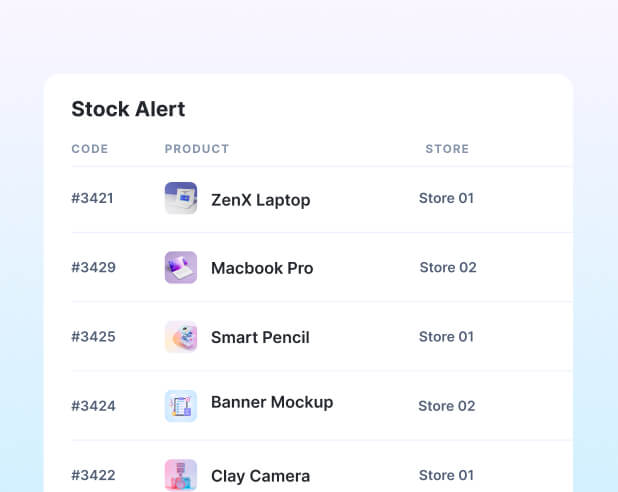This screenshot has width=618, height=492.
Task: Sort by the PRODUCT column header
Action: pyautogui.click(x=197, y=149)
